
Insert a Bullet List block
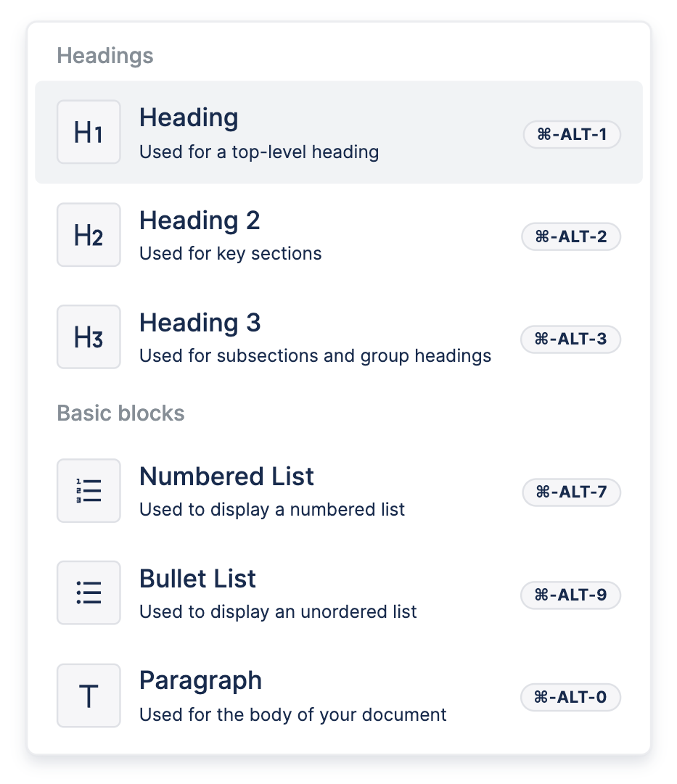click(197, 579)
